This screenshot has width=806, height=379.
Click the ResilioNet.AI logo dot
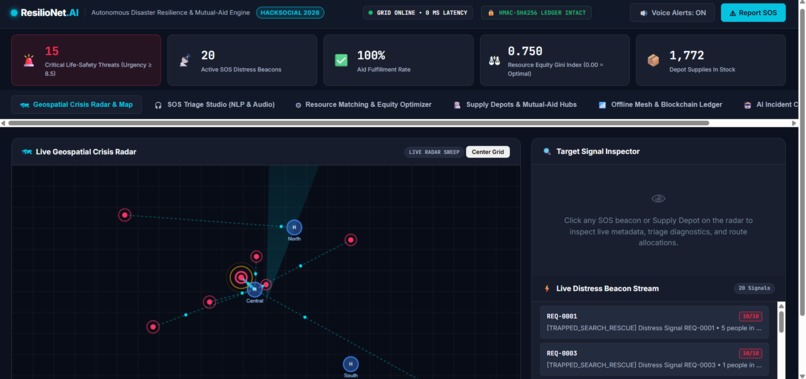(14, 13)
